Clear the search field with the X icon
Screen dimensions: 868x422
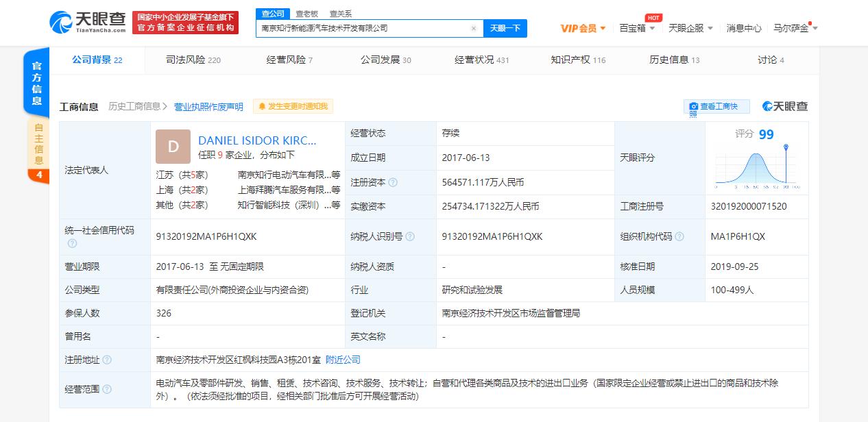click(473, 29)
